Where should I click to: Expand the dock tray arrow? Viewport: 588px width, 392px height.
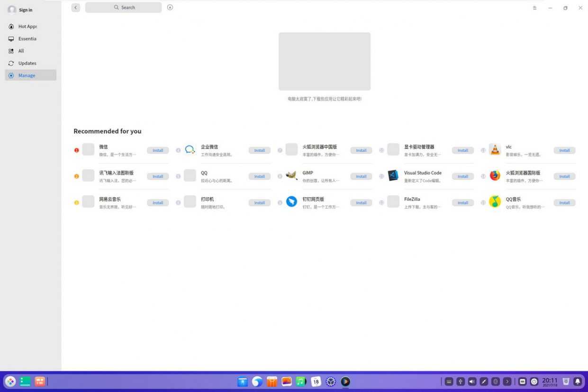pos(507,382)
